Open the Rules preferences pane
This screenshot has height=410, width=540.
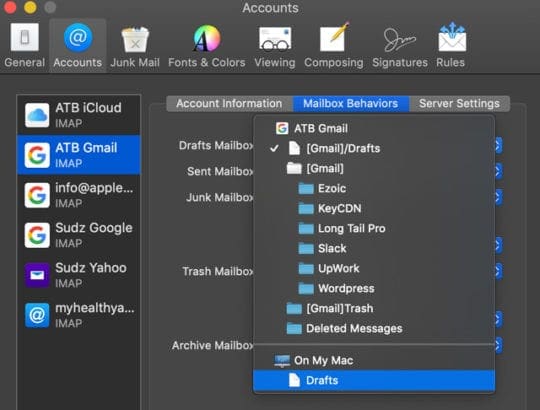[450, 46]
